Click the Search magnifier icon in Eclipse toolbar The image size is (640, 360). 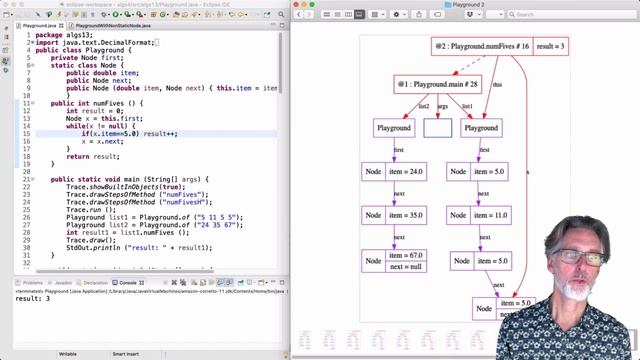click(x=281, y=14)
